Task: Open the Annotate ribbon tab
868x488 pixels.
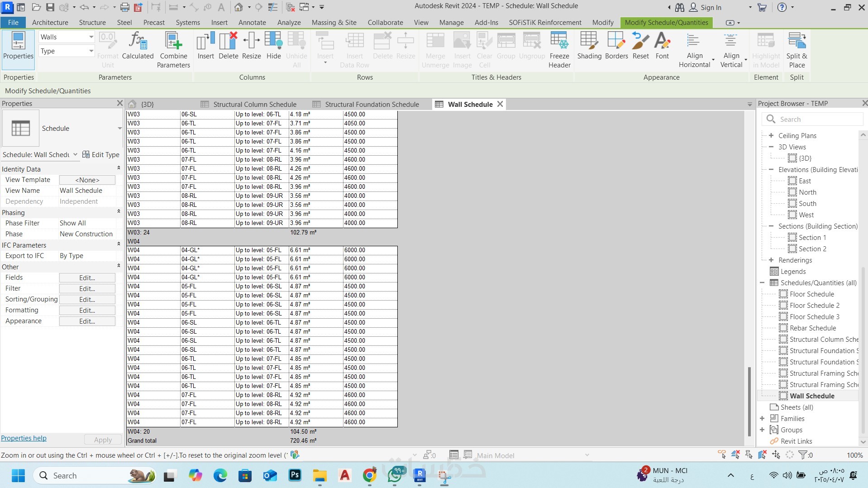Action: (x=252, y=22)
